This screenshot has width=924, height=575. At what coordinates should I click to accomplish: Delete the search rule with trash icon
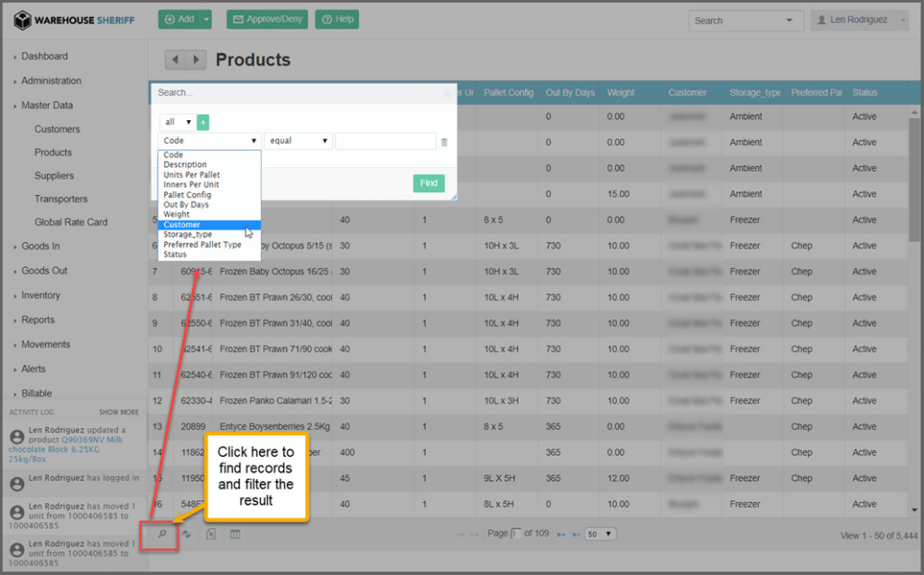coord(444,142)
